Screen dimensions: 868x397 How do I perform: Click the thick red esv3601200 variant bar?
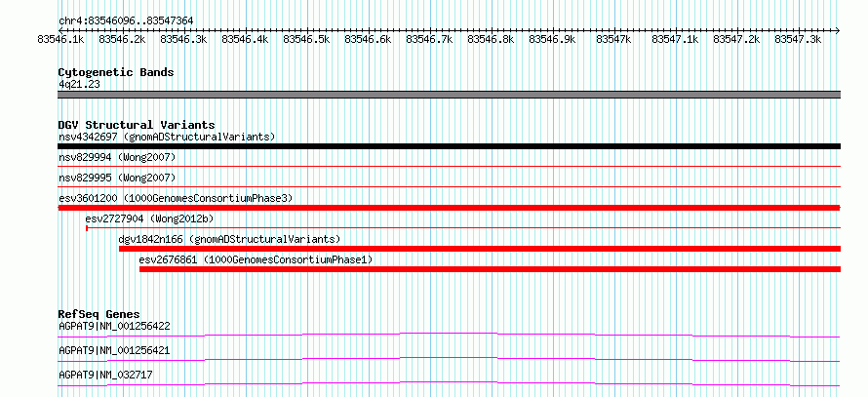pos(450,208)
